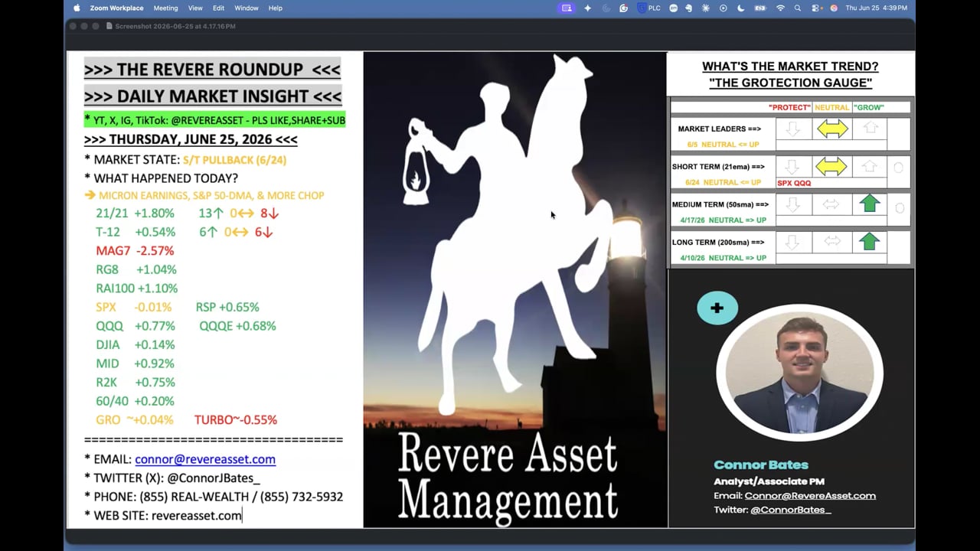Image resolution: width=980 pixels, height=551 pixels.
Task: Click the outlined down arrow for Short Term
Action: click(793, 167)
